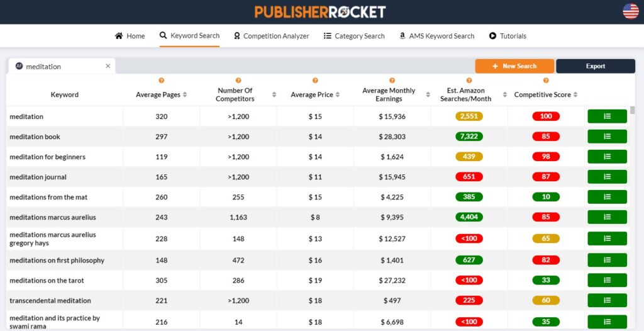The width and height of the screenshot is (644, 331).
Task: Select the meditation search tab
Action: [62, 66]
